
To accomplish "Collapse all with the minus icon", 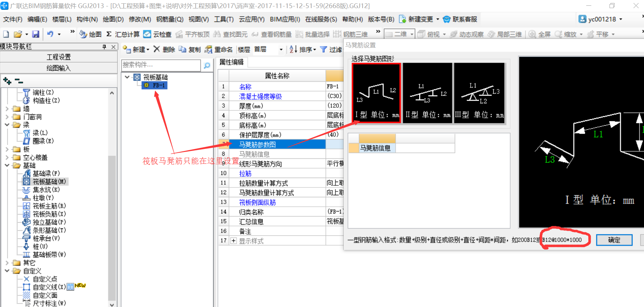I will point(19,81).
